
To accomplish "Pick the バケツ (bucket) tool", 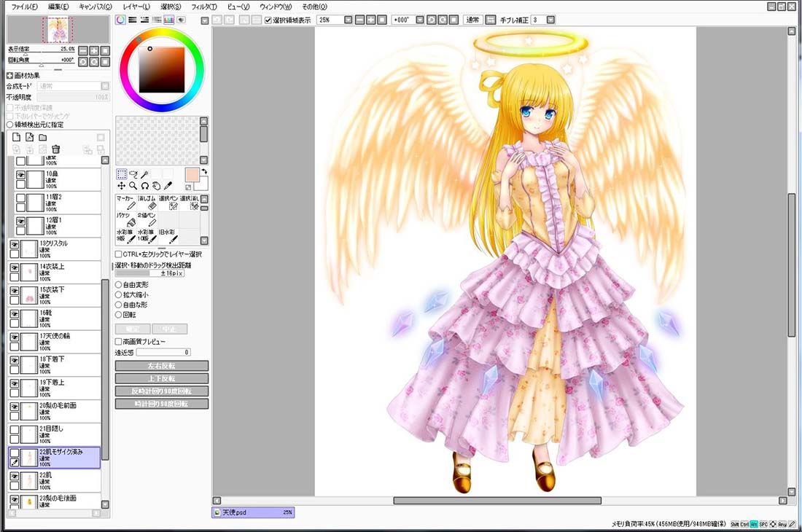I will (x=126, y=220).
